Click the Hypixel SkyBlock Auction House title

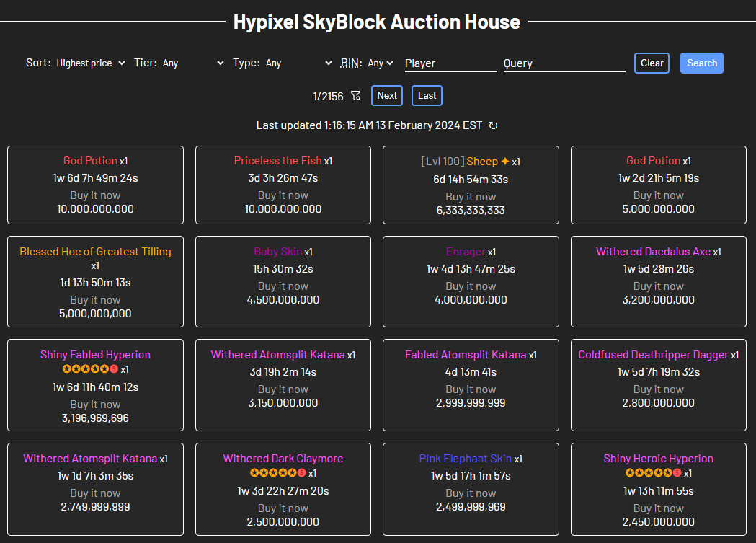377,22
